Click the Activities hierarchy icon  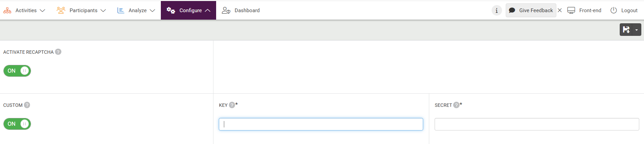click(7, 10)
